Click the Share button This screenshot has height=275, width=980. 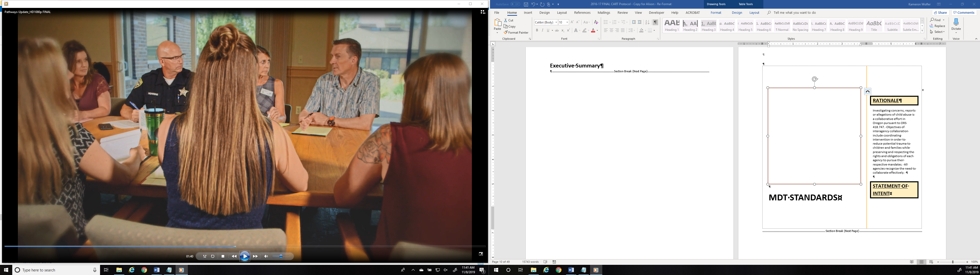(940, 12)
